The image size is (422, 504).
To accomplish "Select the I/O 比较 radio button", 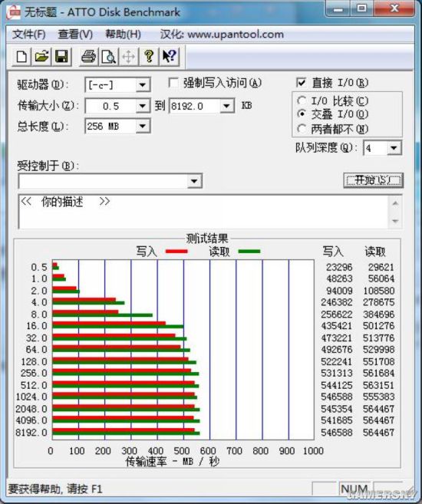I will pyautogui.click(x=302, y=100).
